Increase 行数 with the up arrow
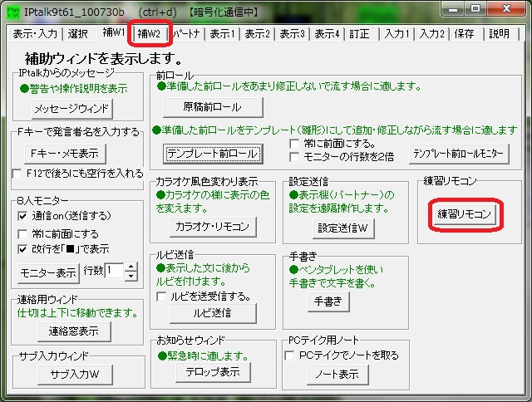Viewport: 532px width, 402px height. click(131, 266)
